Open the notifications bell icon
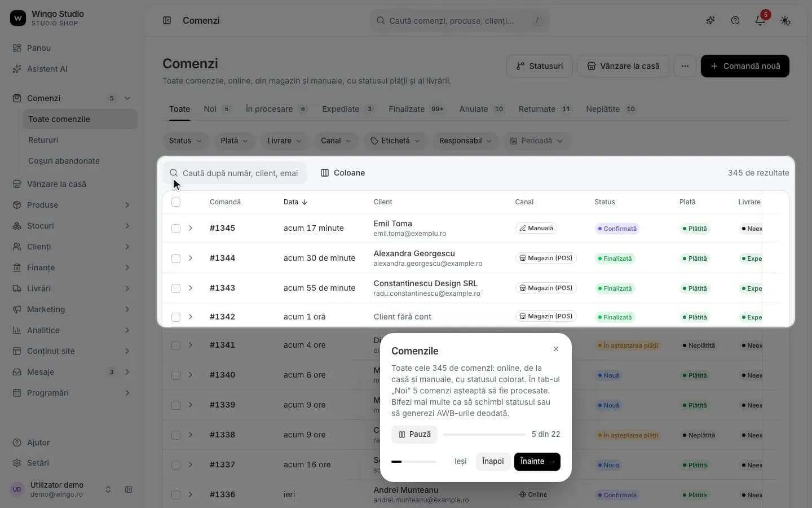 click(x=760, y=20)
